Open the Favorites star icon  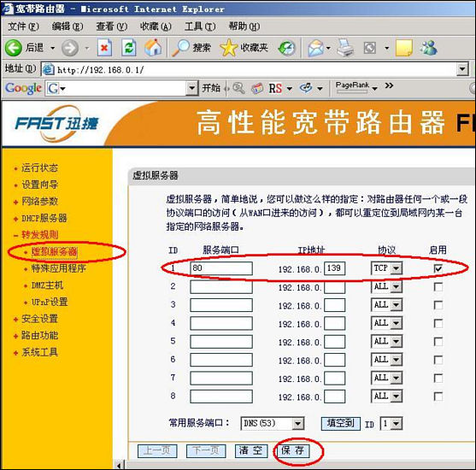(228, 48)
